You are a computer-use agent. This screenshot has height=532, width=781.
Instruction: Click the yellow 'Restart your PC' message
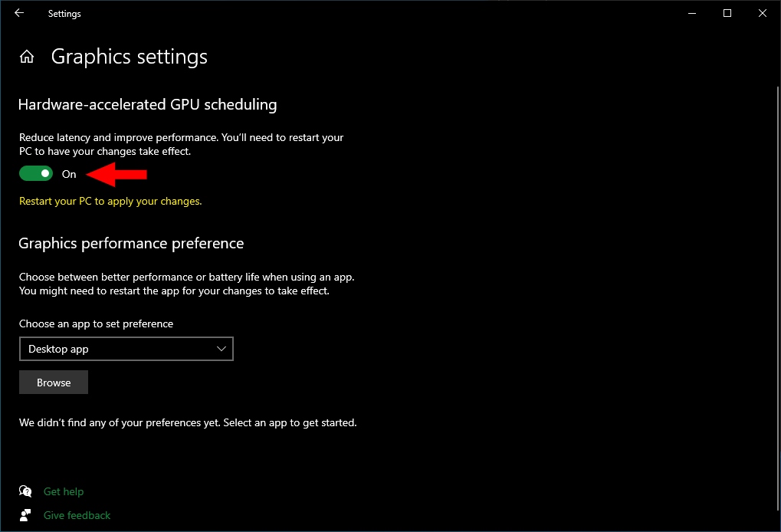pos(110,201)
